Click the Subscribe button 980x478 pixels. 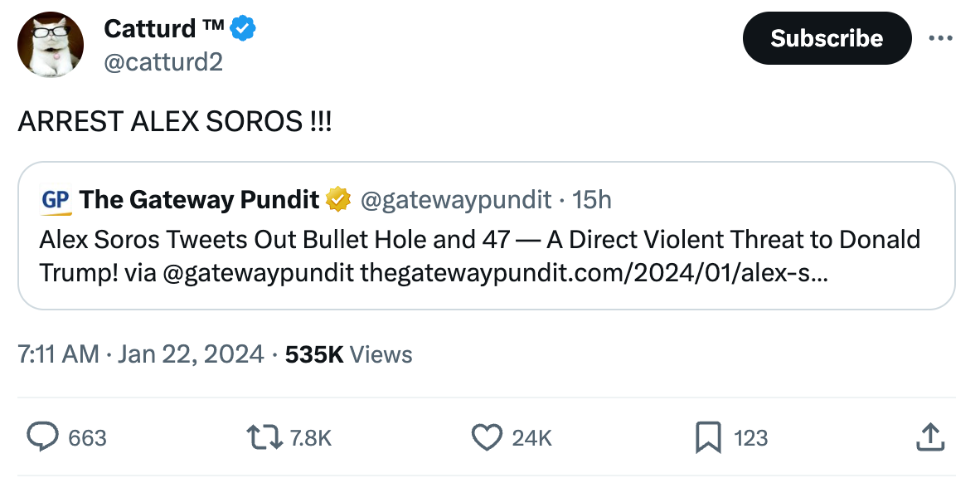pos(826,37)
